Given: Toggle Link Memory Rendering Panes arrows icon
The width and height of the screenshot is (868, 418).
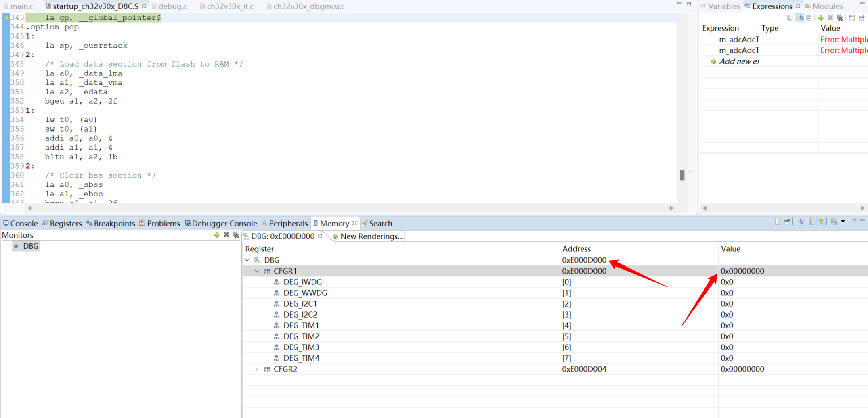Looking at the screenshot, I should 821,222.
